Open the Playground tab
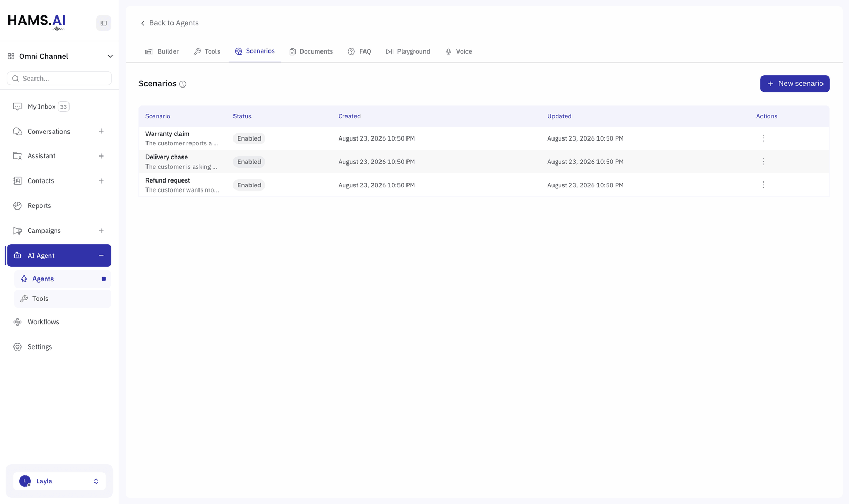 (x=408, y=51)
